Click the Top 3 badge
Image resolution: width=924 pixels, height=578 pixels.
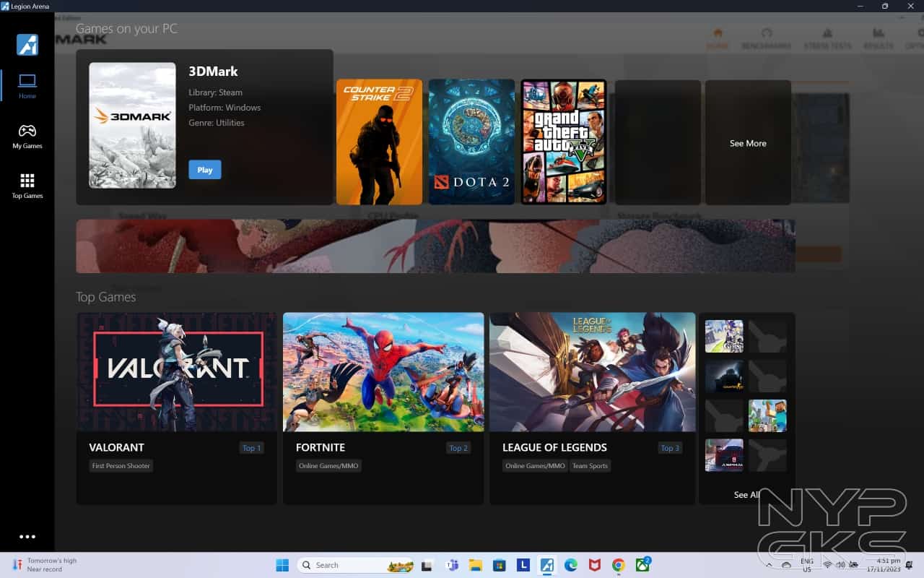click(670, 448)
